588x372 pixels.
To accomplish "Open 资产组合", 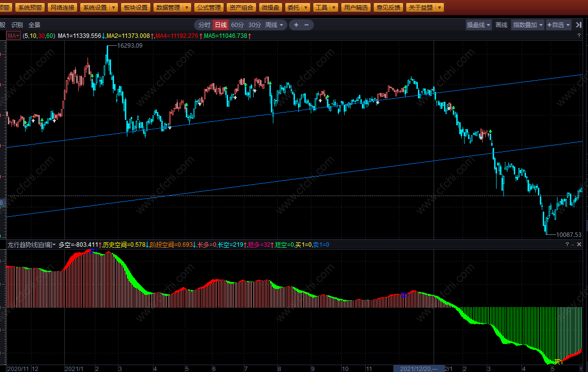I will (241, 7).
